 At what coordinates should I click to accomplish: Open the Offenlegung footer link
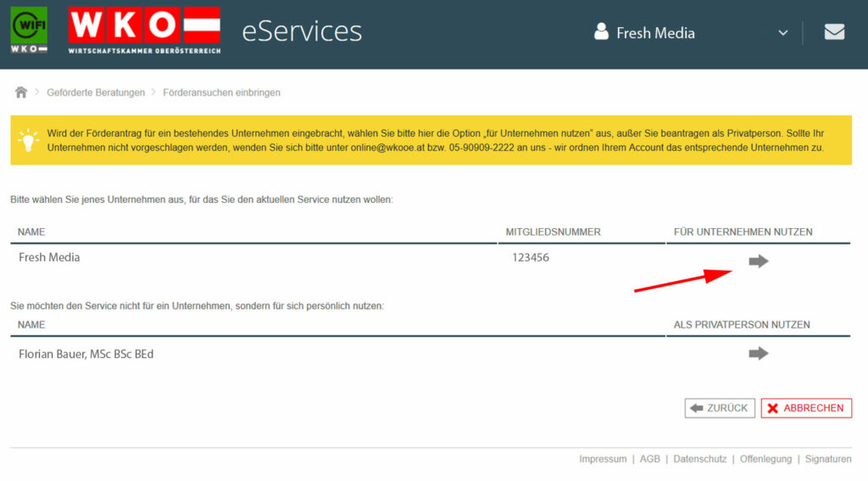(765, 459)
